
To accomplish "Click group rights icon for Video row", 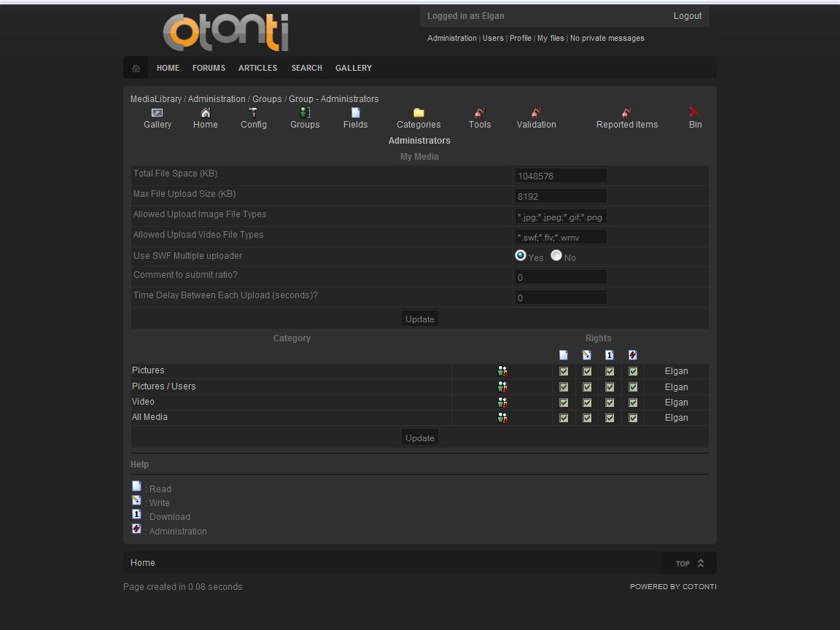I will [502, 402].
